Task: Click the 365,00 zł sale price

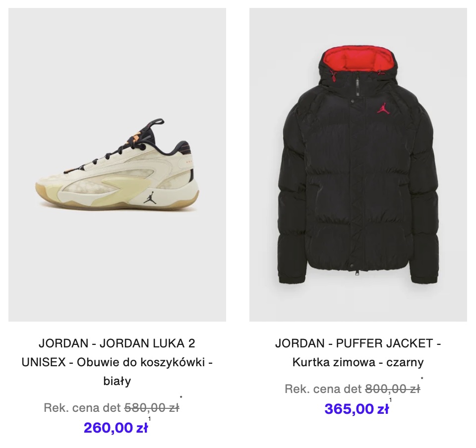Action: 357,408
